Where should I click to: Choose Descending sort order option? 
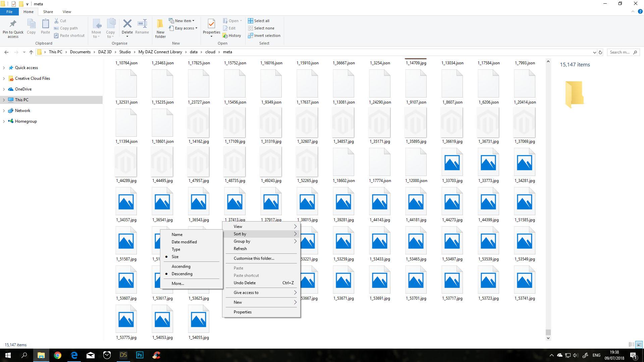(x=182, y=274)
